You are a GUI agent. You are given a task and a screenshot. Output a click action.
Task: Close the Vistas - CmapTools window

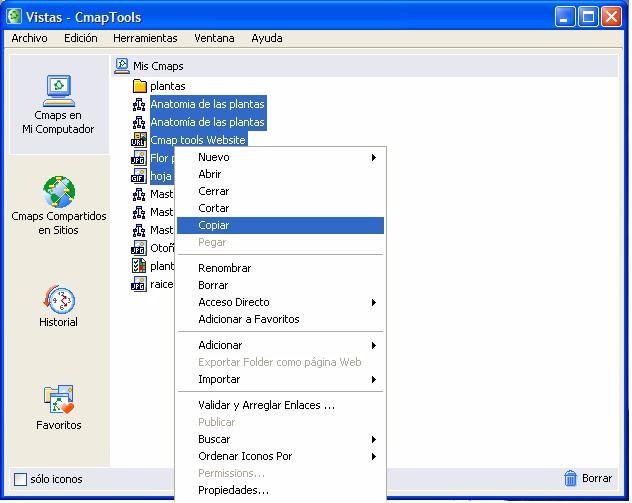click(x=611, y=17)
